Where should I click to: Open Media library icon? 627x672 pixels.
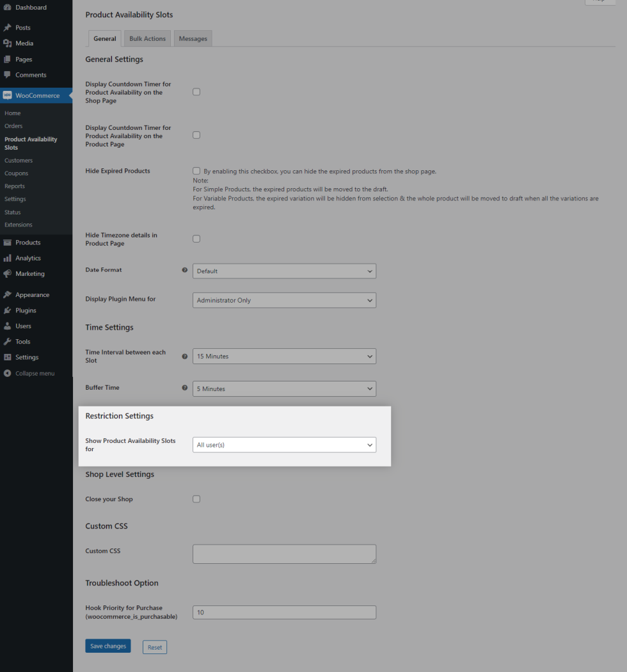pos(7,44)
